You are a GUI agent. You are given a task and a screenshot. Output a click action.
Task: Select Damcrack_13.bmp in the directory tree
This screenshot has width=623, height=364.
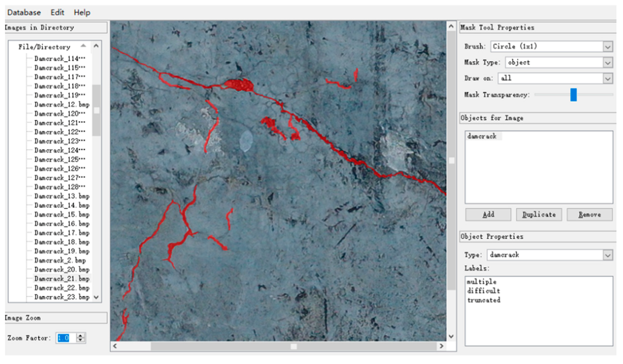pos(62,196)
